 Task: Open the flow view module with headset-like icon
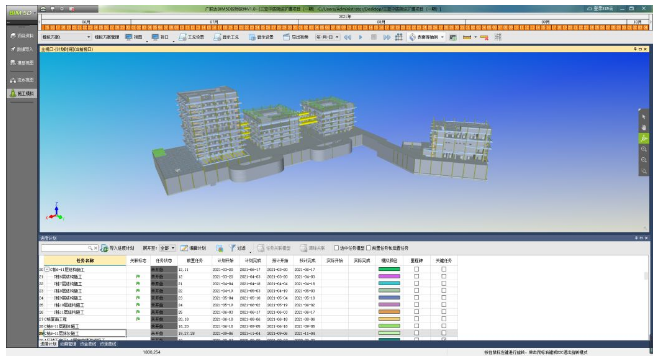pos(22,80)
